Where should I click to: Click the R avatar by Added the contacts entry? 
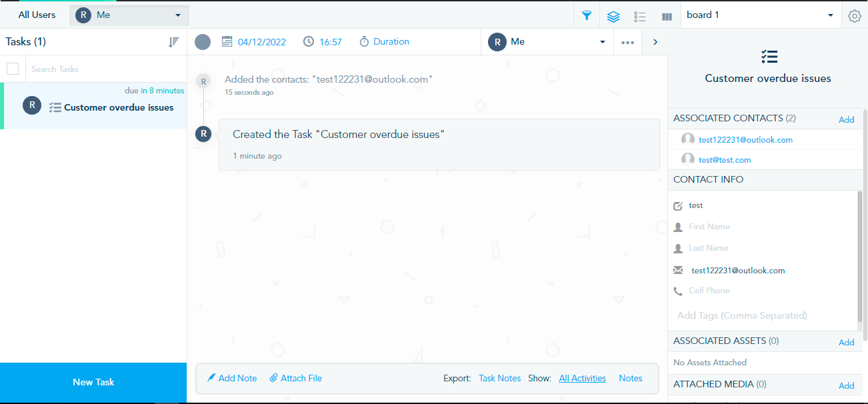203,81
